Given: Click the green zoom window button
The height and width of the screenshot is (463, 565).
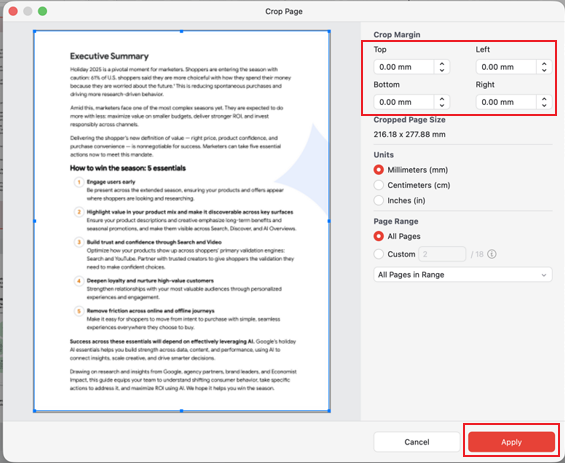Looking at the screenshot, I should click(43, 11).
